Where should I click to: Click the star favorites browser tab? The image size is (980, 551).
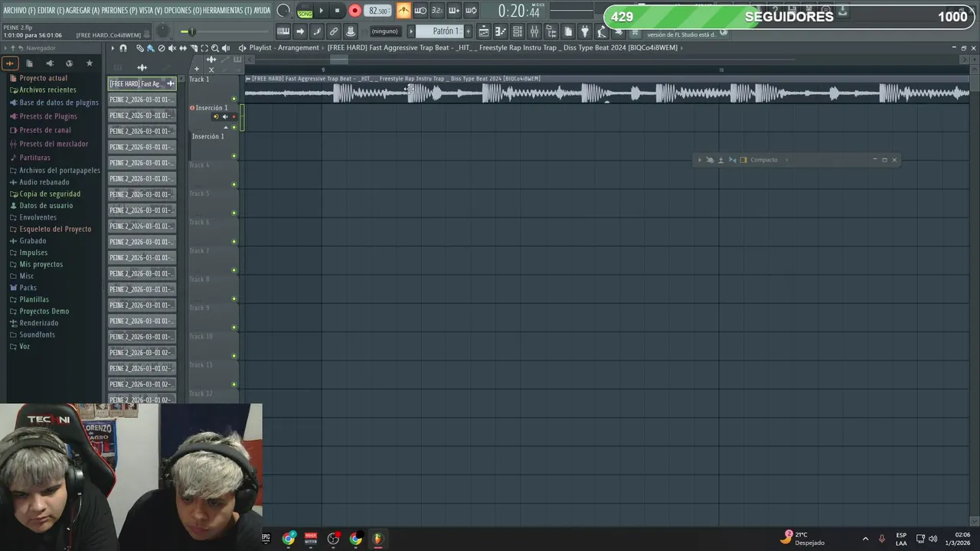click(x=89, y=64)
